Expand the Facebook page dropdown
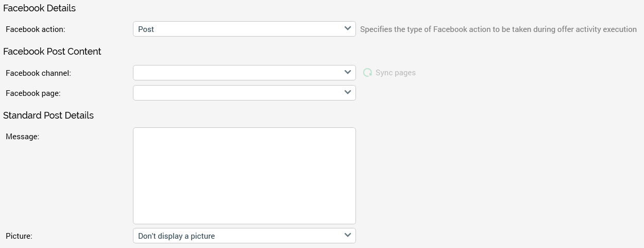The width and height of the screenshot is (644, 248). [x=238, y=93]
